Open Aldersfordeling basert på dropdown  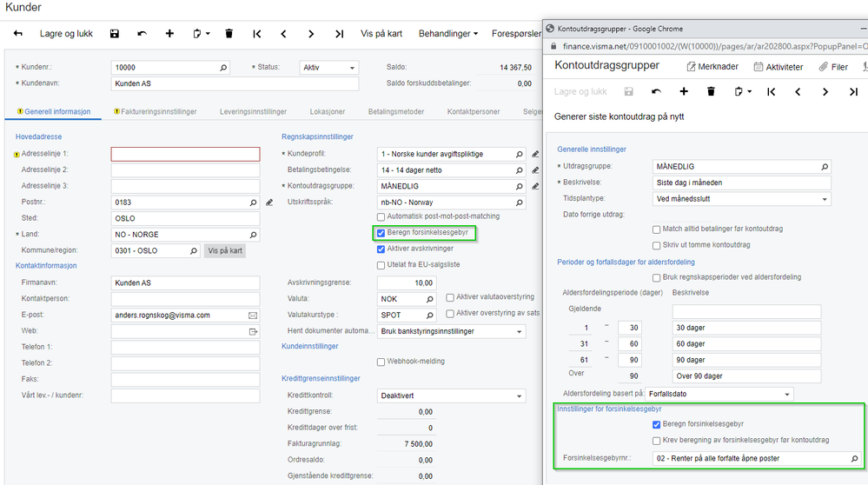point(719,395)
